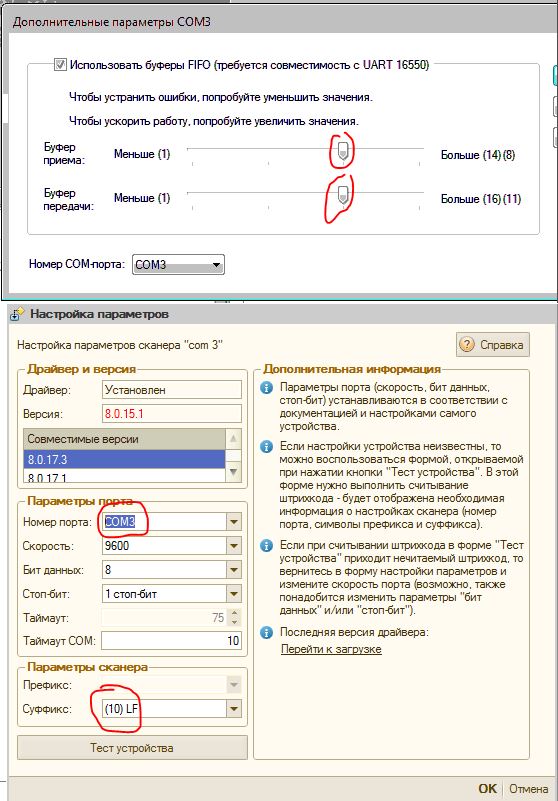Click info icon beside Последняя версия драйвера
The height and width of the screenshot is (801, 558).
click(266, 633)
